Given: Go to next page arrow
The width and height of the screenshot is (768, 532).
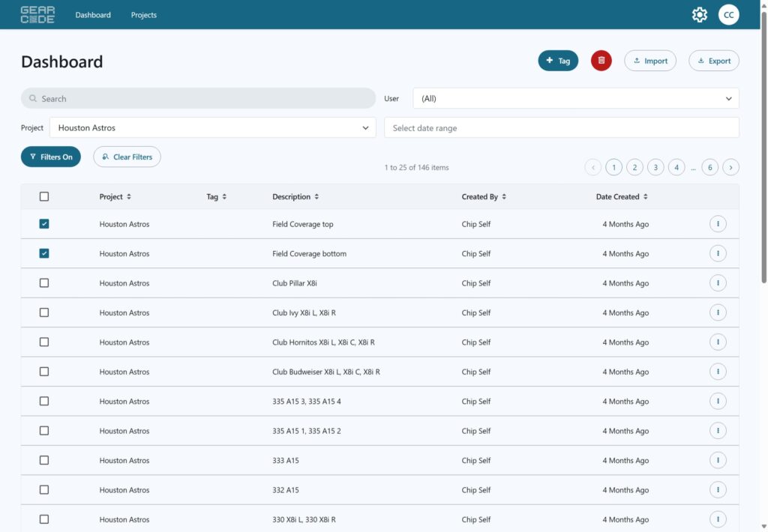Looking at the screenshot, I should [x=730, y=167].
